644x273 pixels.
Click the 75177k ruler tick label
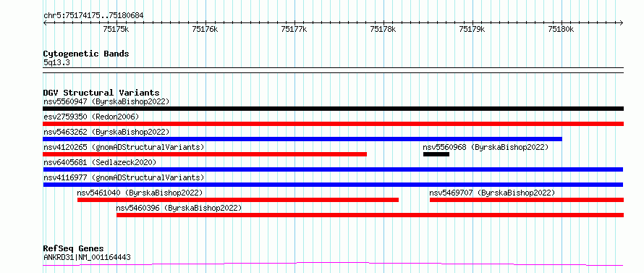pos(295,29)
